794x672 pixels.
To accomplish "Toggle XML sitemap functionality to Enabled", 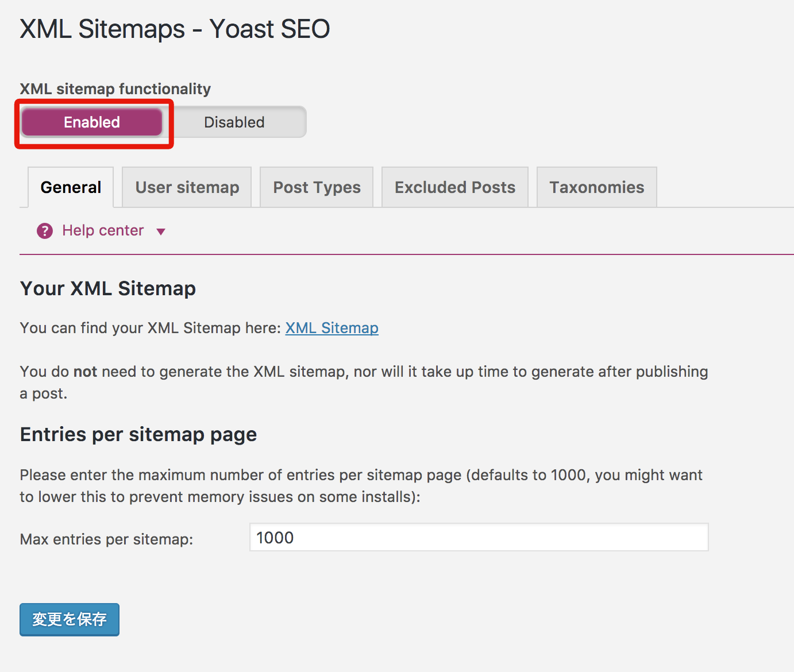I will pos(92,122).
